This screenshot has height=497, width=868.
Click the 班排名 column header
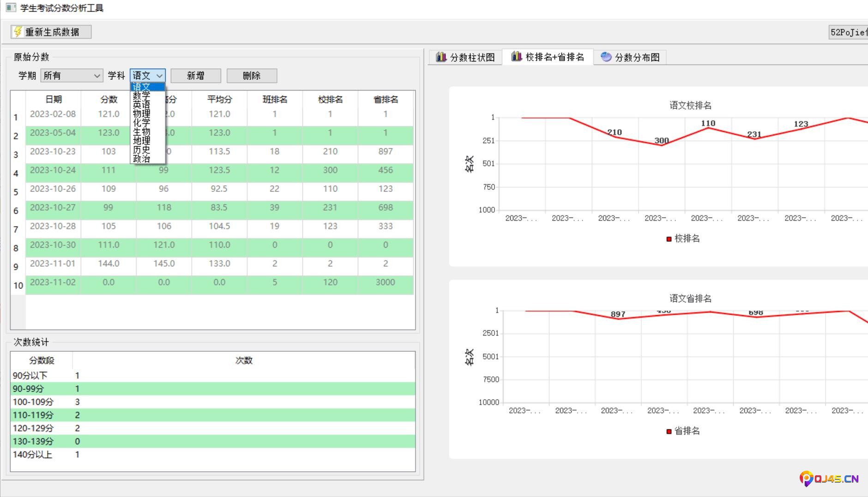[275, 99]
